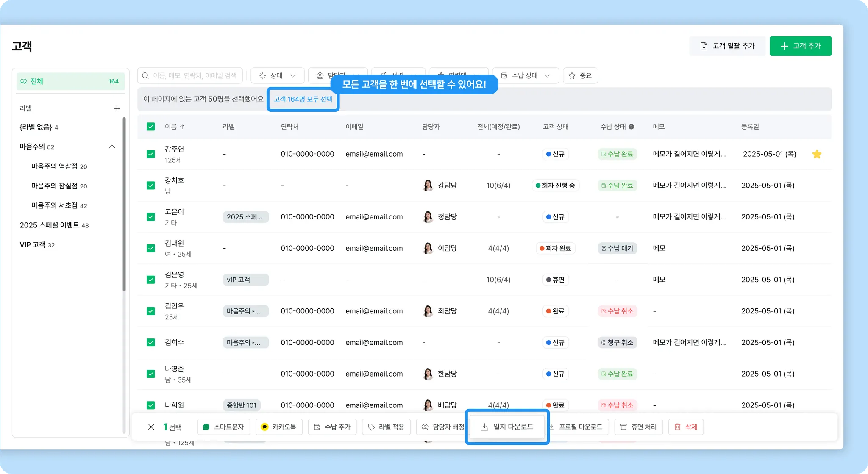The image size is (868, 474).
Task: Click 라벨 적용 tag button
Action: pyautogui.click(x=386, y=427)
